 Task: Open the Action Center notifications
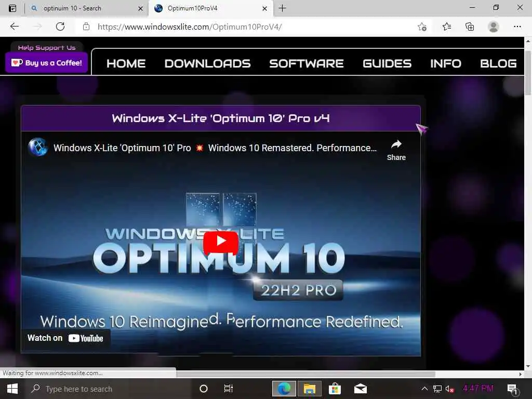(513, 389)
